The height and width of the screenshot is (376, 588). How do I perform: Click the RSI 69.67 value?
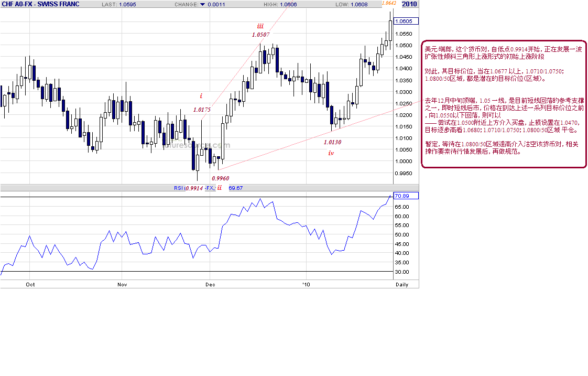click(235, 188)
